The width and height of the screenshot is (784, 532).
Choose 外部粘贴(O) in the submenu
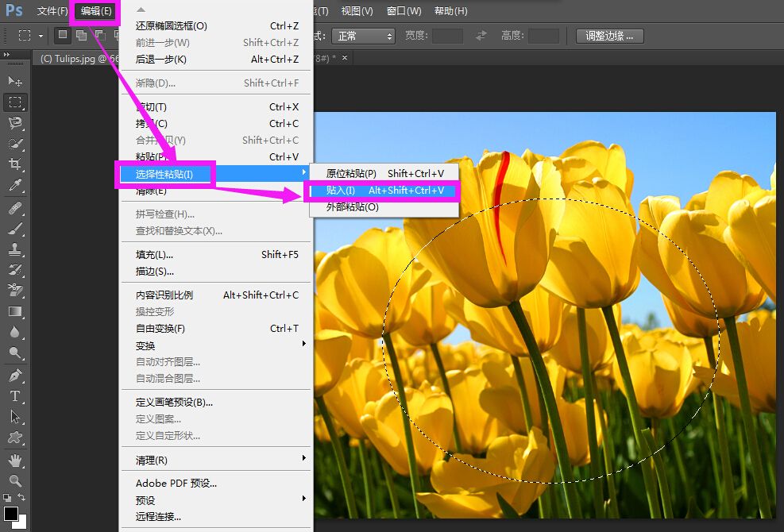384,207
